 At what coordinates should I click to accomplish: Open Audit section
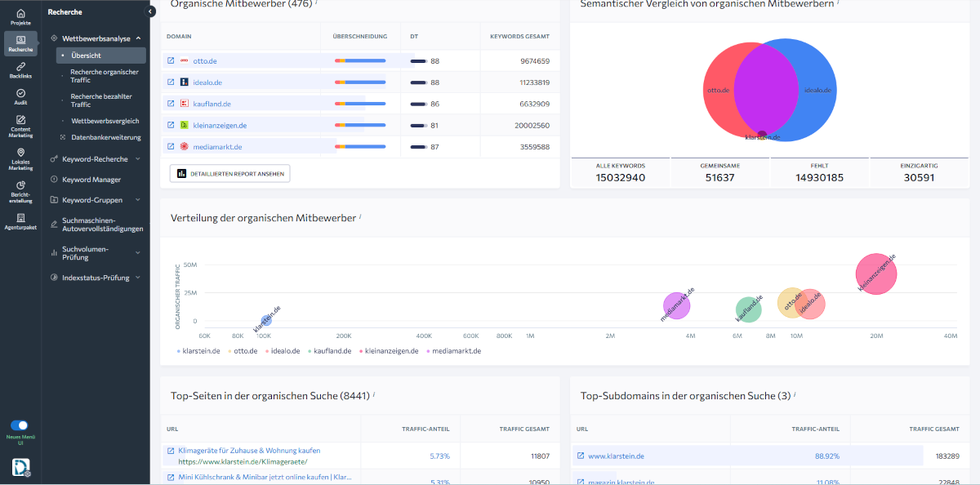pyautogui.click(x=20, y=96)
